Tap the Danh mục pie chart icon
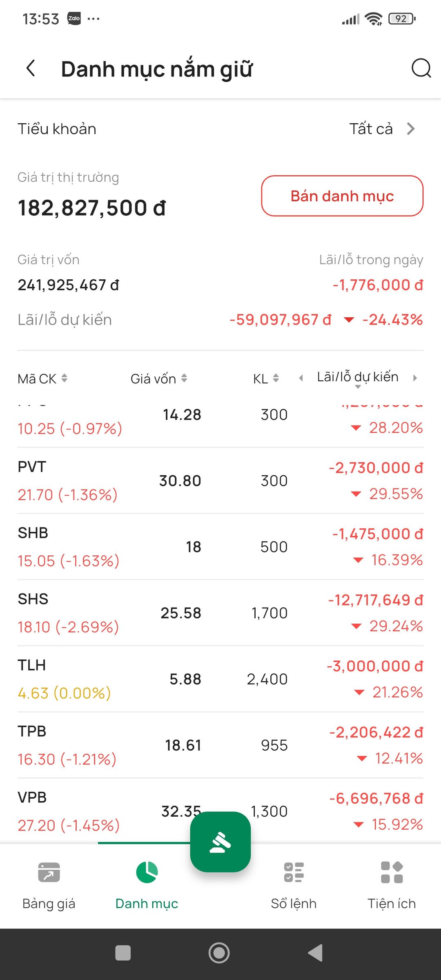This screenshot has height=980, width=441. coord(147,872)
